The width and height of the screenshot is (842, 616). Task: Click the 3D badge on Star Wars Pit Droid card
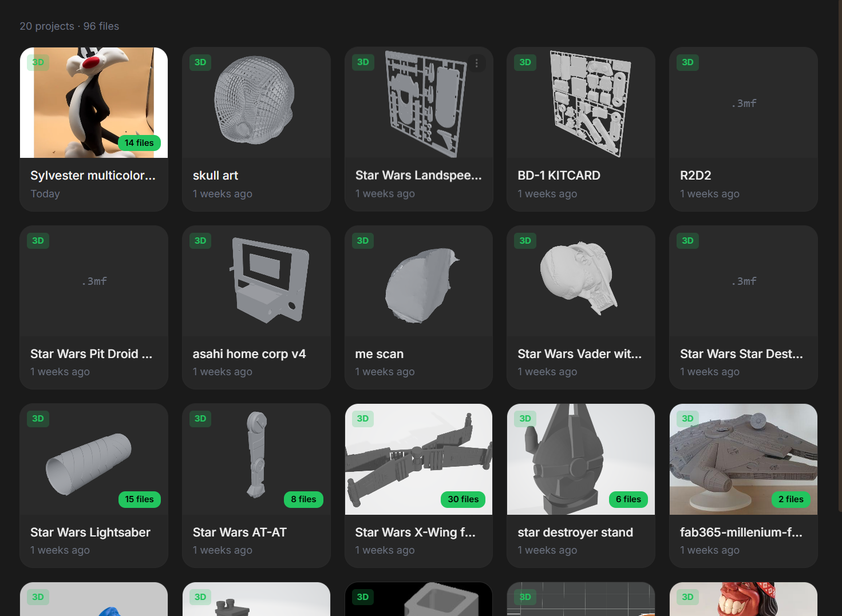pyautogui.click(x=38, y=241)
